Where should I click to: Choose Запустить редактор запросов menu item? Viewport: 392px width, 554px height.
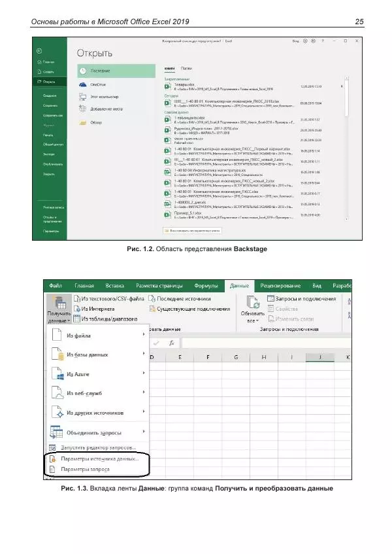click(x=98, y=447)
